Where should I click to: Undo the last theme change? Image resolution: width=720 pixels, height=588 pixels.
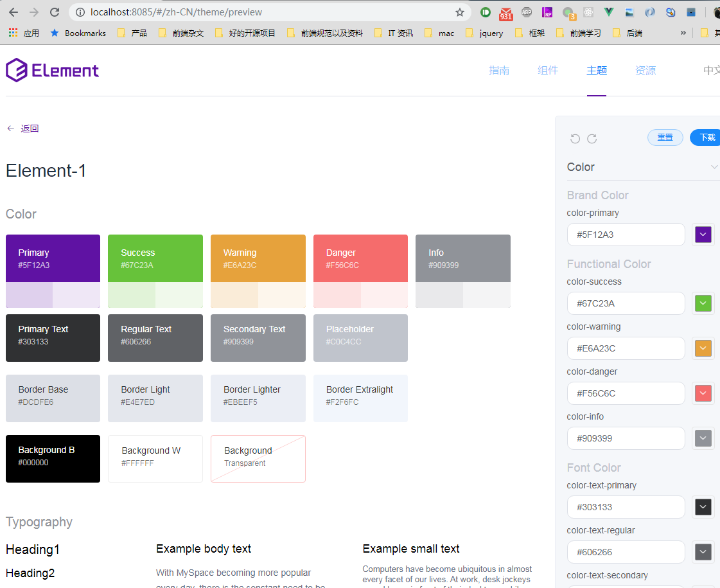click(575, 139)
